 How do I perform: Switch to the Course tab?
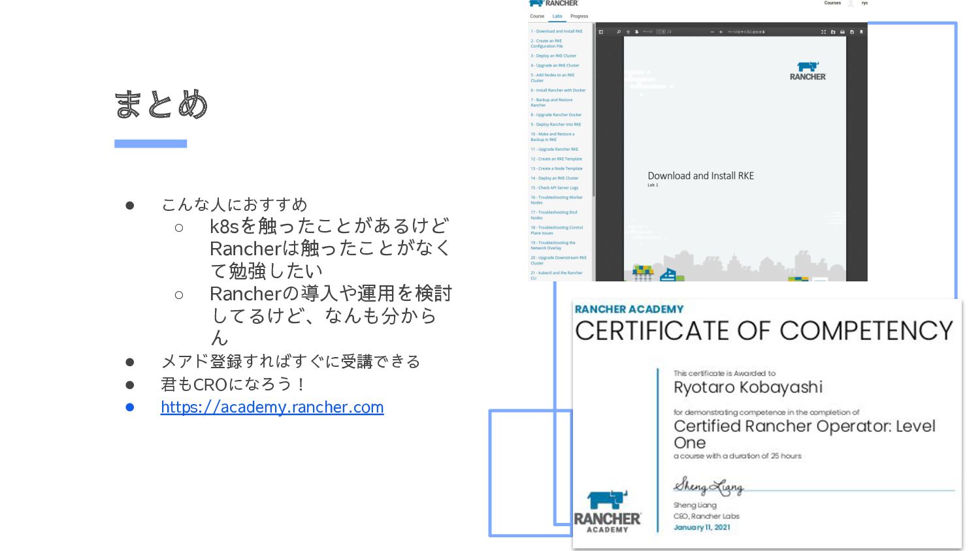click(537, 16)
